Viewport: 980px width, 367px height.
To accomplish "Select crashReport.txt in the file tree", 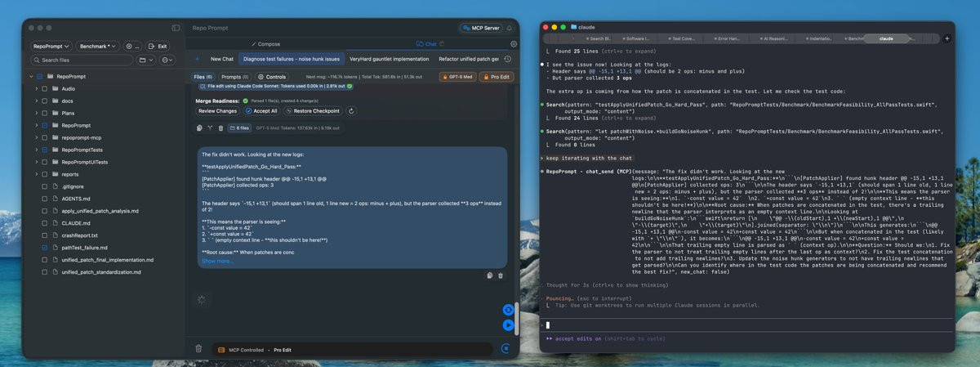I will [80, 235].
